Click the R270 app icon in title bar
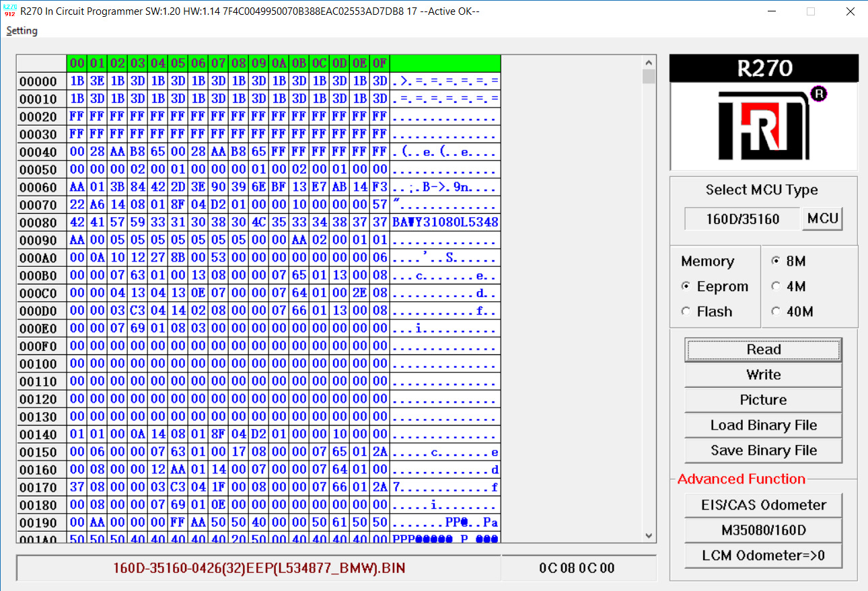Viewport: 868px width, 591px height. coord(9,11)
